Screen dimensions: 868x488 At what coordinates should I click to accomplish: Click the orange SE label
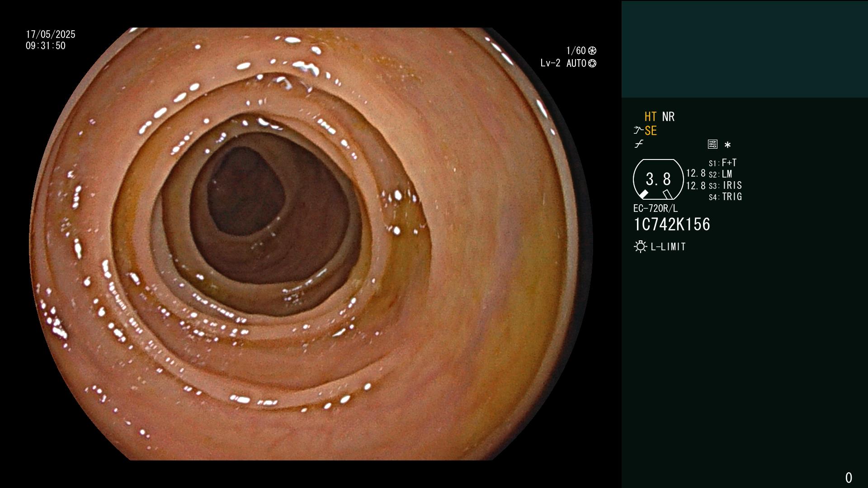pos(651,131)
